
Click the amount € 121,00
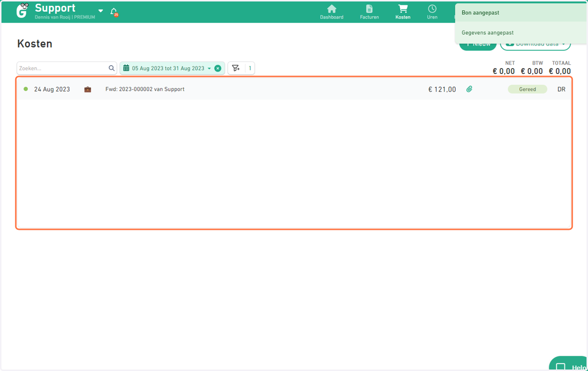[442, 89]
